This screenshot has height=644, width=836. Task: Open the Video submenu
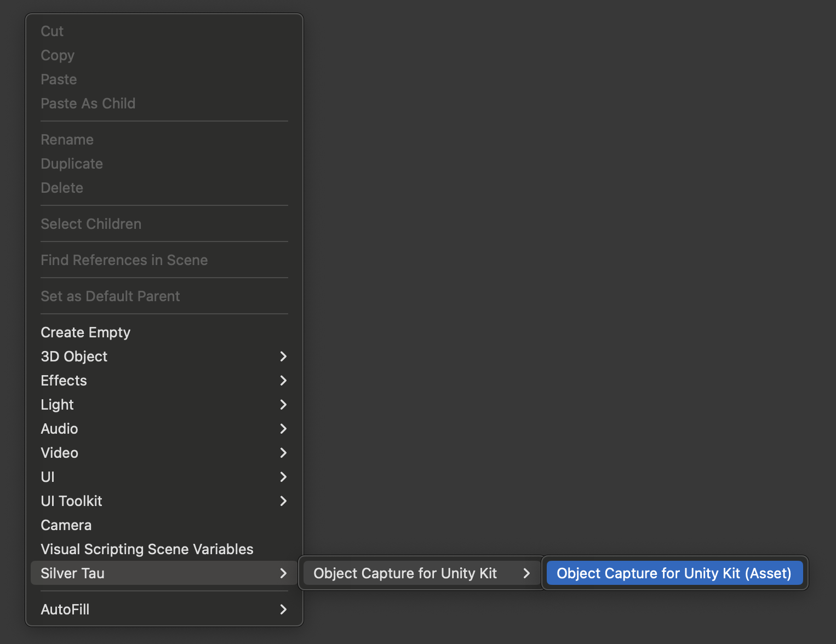click(x=164, y=453)
